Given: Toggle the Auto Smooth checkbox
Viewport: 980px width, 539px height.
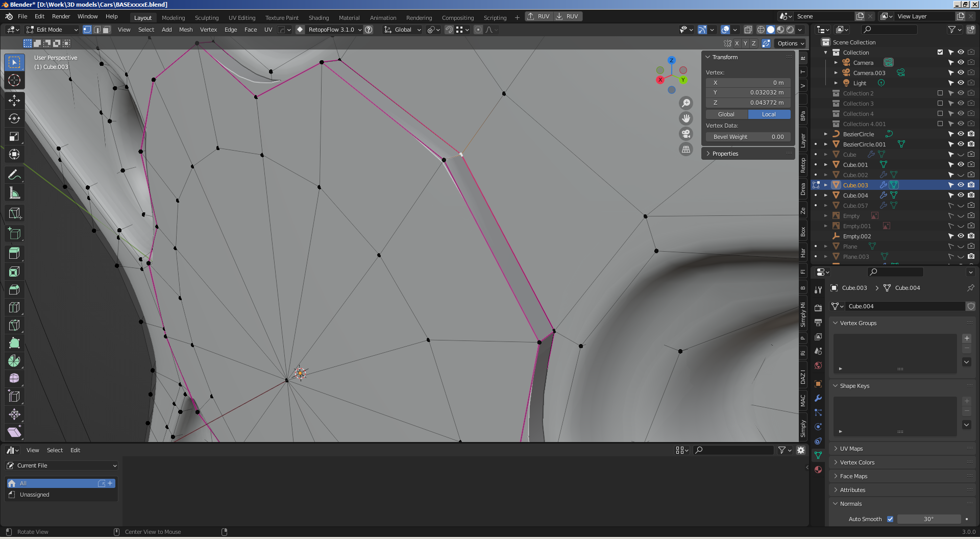Looking at the screenshot, I should click(890, 519).
